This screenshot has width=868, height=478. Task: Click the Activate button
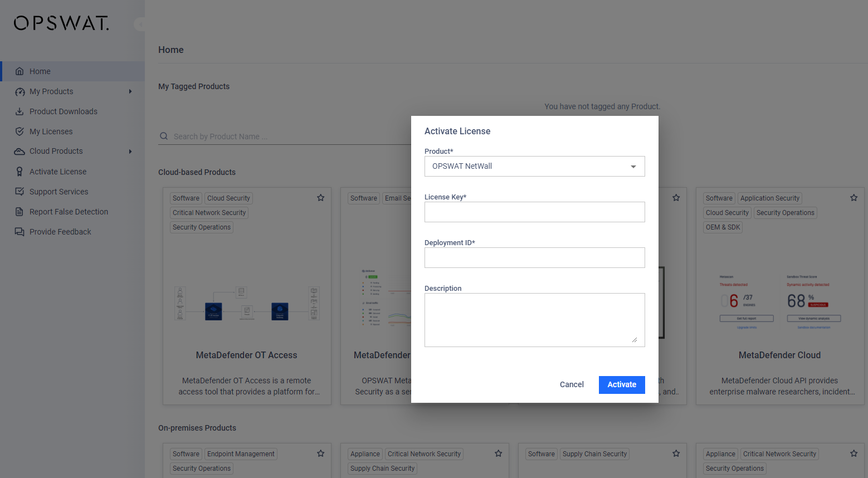[x=622, y=384]
